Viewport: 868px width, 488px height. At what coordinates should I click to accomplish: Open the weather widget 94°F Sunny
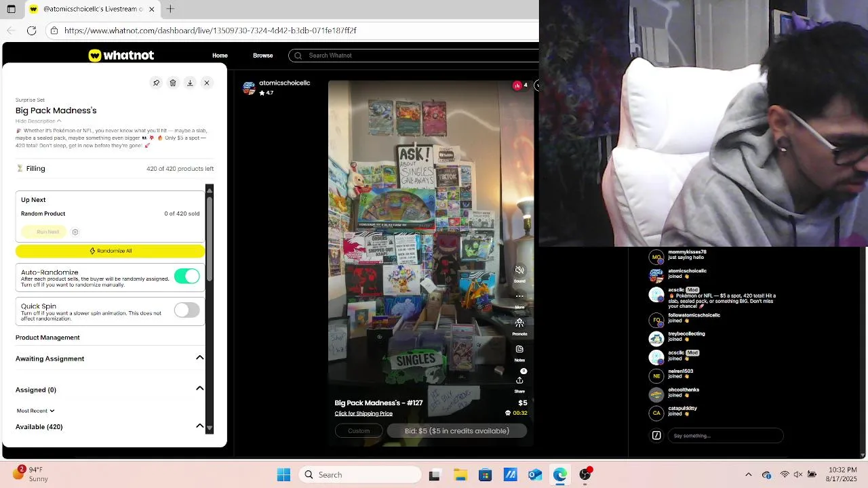point(30,474)
